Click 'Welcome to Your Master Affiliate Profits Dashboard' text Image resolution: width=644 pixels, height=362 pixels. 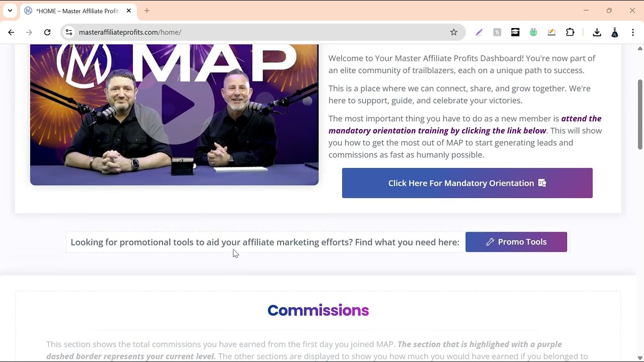point(426,58)
